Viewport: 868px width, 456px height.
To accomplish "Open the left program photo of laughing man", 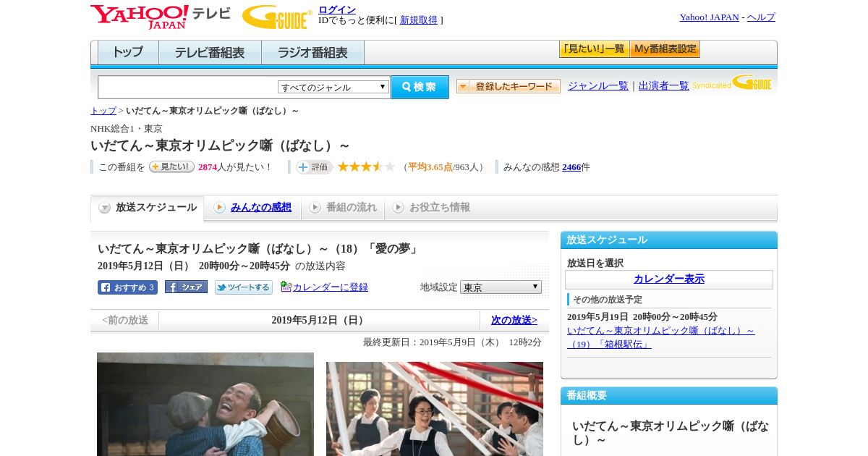I will point(205,404).
